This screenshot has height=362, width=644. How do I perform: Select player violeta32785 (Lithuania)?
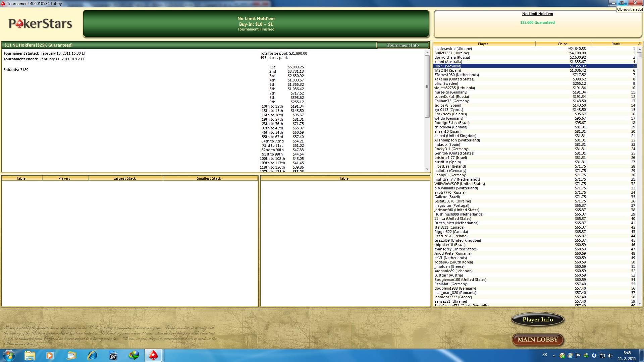click(x=535, y=88)
